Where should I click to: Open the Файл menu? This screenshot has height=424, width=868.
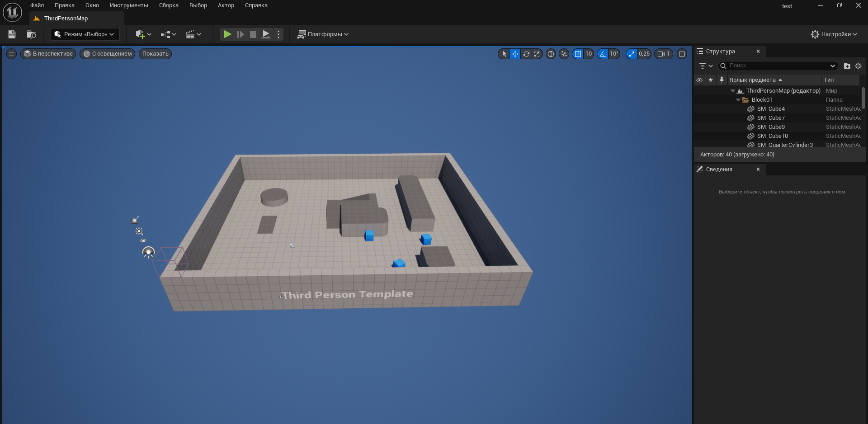(37, 5)
